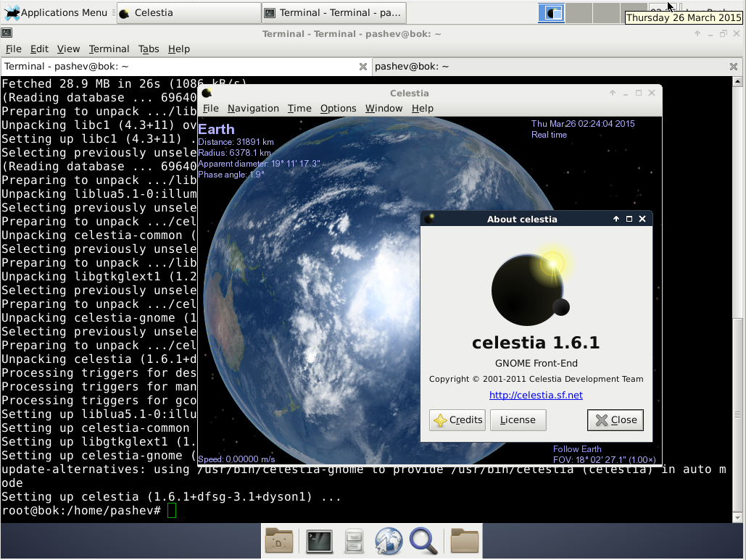
Task: Open the magnifier application finder in dock
Action: (423, 541)
